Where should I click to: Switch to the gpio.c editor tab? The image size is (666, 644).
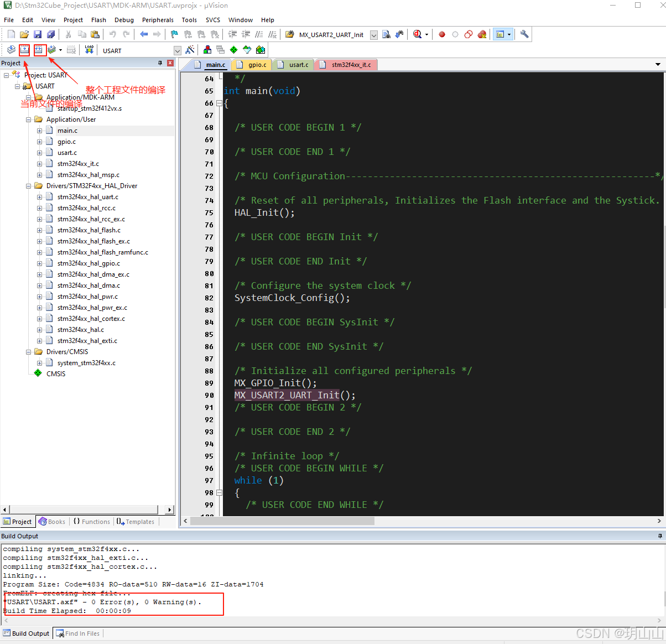(x=252, y=65)
